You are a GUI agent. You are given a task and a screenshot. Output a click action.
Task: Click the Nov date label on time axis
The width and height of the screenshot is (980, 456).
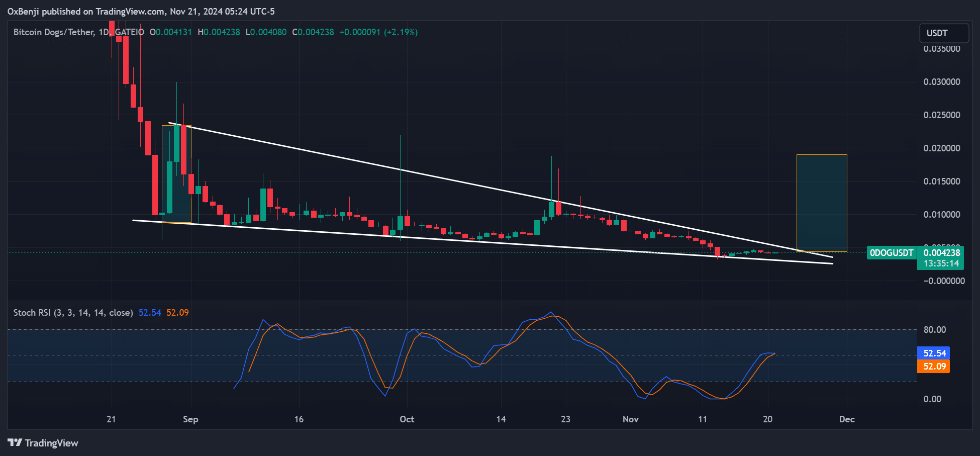pos(631,419)
